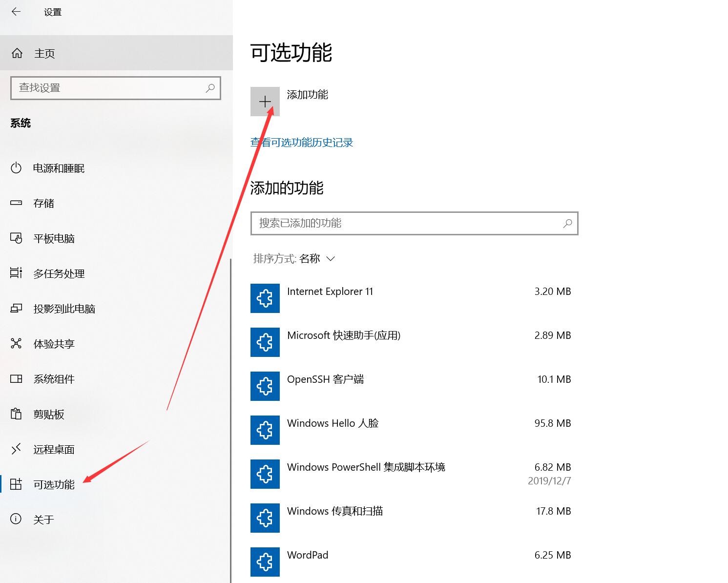
Task: Click the 剪贴板 clipboard icon
Action: point(16,414)
